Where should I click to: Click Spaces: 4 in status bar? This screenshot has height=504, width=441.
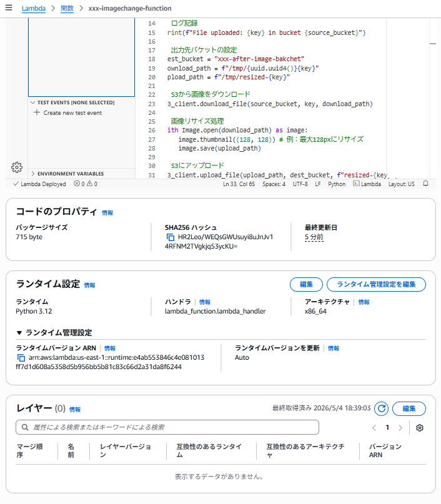(x=274, y=184)
